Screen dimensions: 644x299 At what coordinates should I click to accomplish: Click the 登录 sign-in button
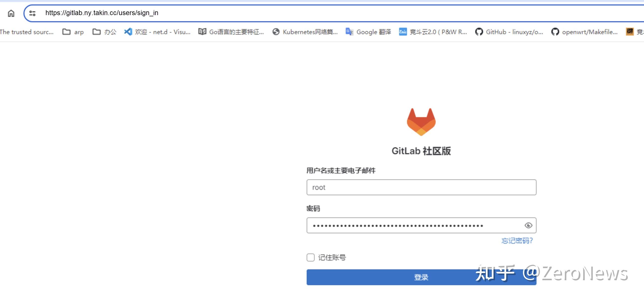(421, 277)
